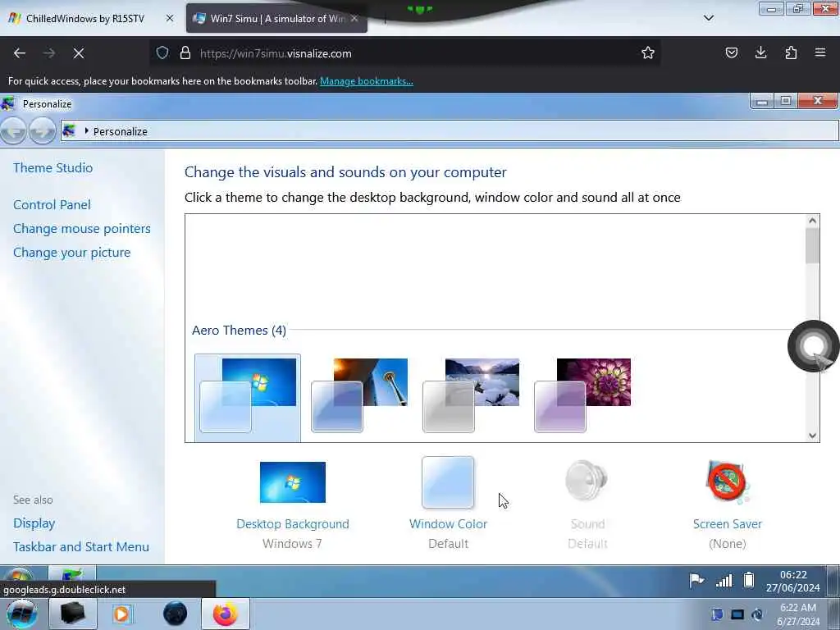Open the media player taskbar icon
This screenshot has width=840, height=630.
[x=121, y=614]
